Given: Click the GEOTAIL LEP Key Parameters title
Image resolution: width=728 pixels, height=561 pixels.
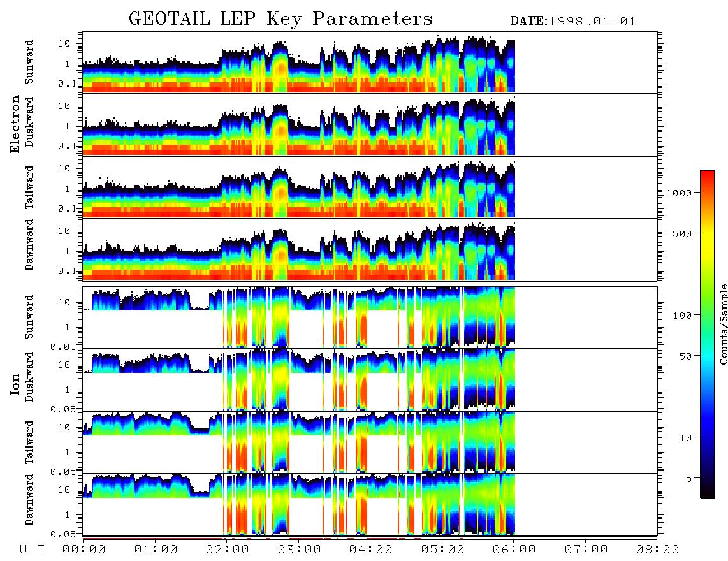Looking at the screenshot, I should 280,19.
